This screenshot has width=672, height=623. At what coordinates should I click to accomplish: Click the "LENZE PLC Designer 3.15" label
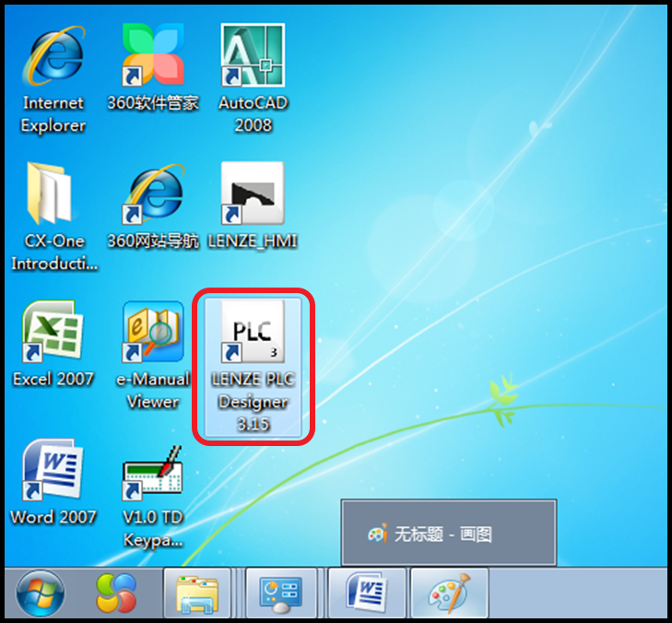(253, 402)
